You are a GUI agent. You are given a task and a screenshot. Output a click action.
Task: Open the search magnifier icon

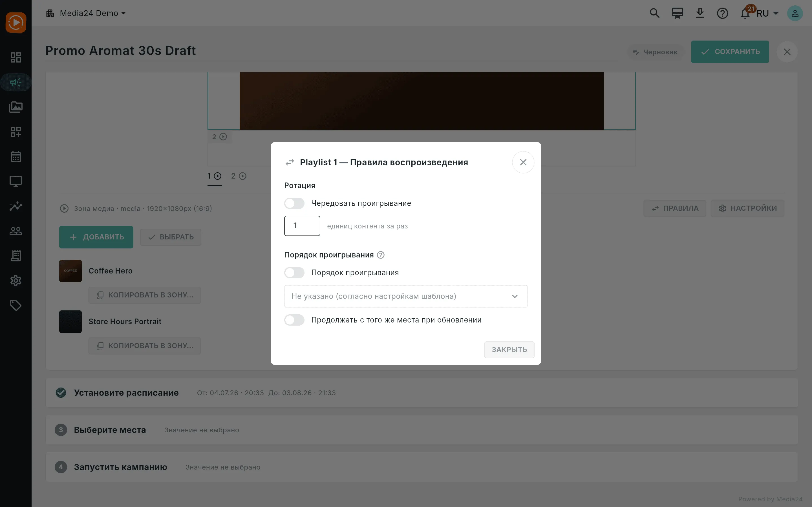[x=654, y=14]
